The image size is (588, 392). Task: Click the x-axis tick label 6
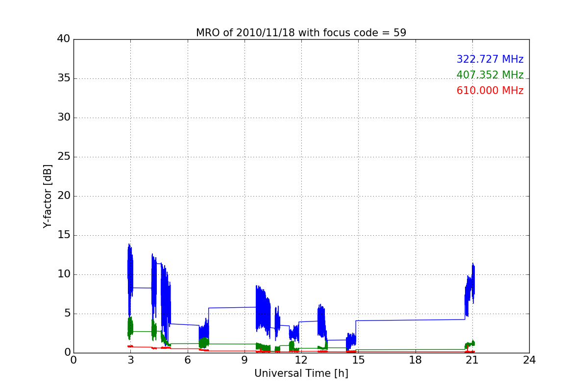[187, 360]
